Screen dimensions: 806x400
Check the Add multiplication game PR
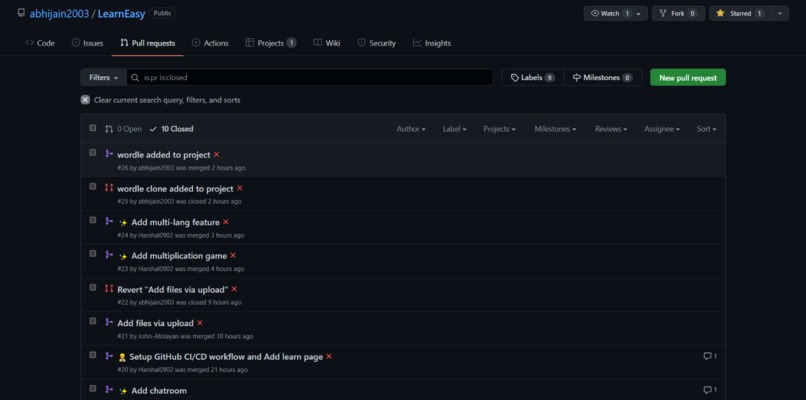pyautogui.click(x=93, y=253)
